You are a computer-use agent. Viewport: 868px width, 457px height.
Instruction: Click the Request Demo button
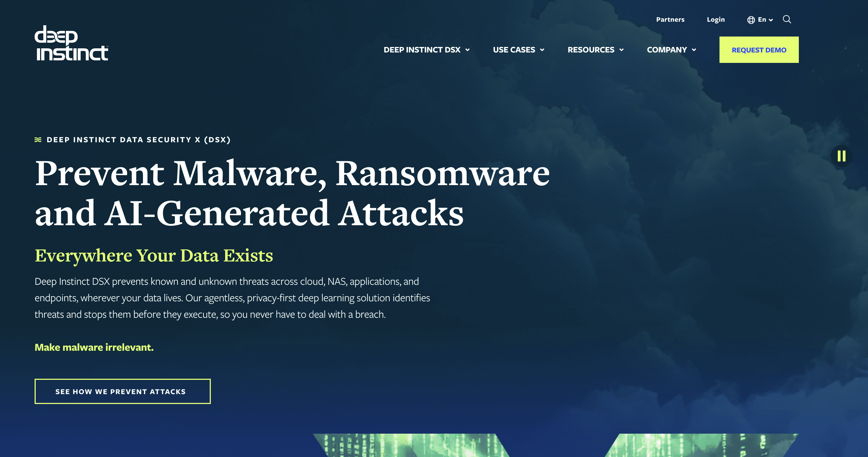[x=759, y=50]
